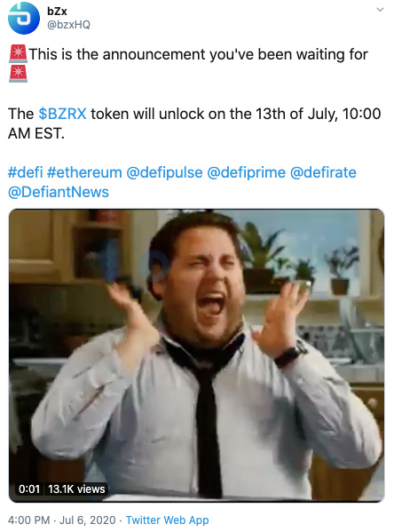
Task: Visit the @defipulse mention
Action: pos(164,172)
